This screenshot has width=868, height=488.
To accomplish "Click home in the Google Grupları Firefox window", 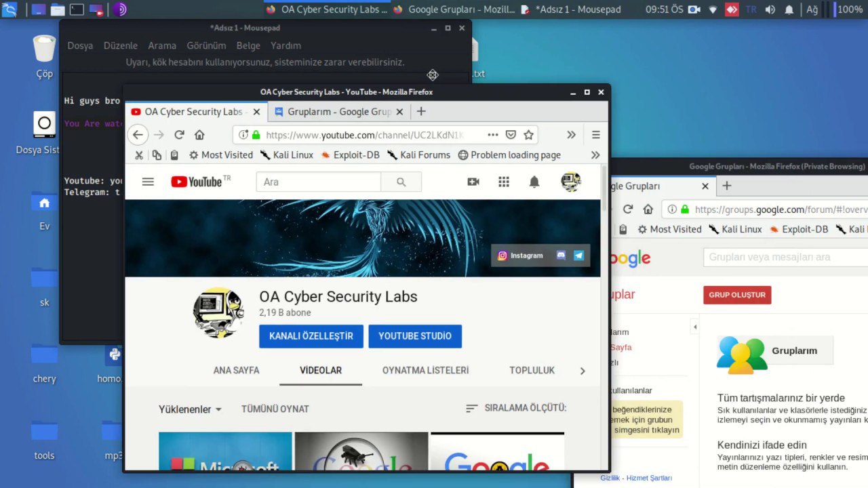I will tap(648, 209).
